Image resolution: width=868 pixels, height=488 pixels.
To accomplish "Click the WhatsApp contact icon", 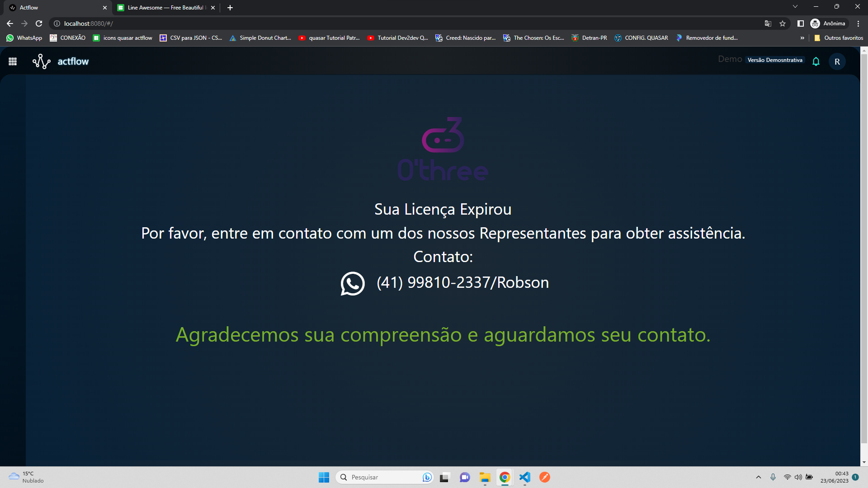I will 353,283.
